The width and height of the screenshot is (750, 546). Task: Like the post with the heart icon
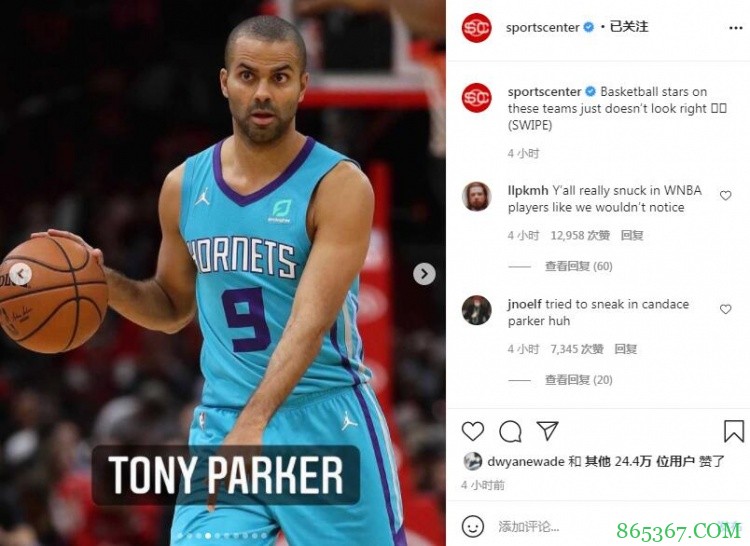pos(473,431)
